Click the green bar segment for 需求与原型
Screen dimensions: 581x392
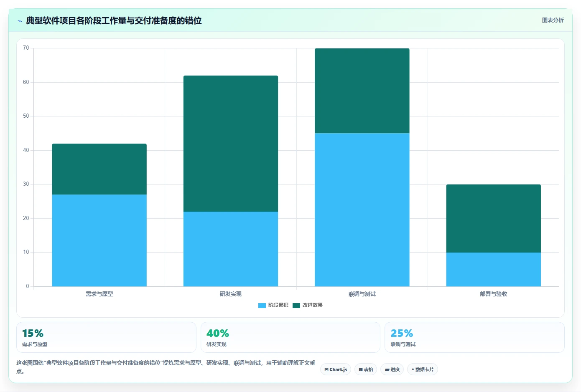[99, 169]
